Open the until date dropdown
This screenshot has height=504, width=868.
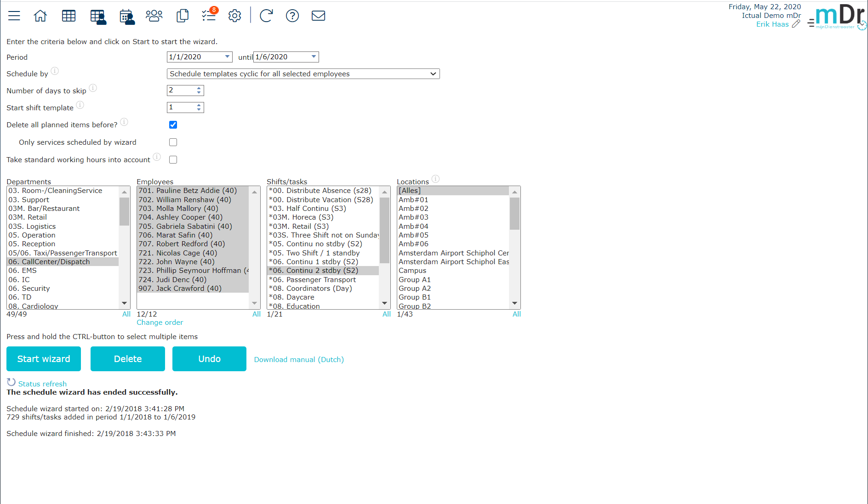[314, 57]
